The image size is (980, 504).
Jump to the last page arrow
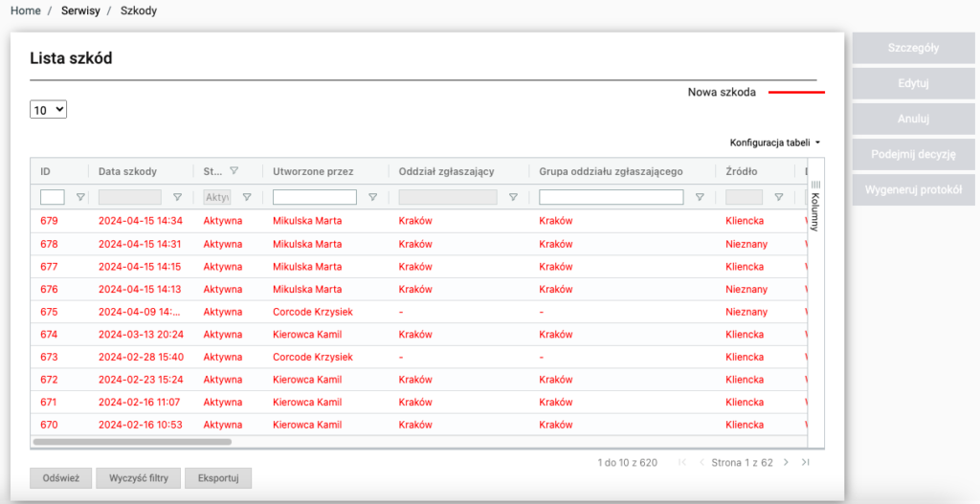[806, 463]
